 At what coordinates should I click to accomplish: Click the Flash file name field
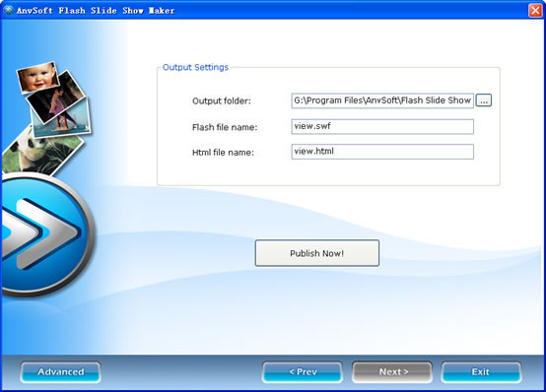382,126
